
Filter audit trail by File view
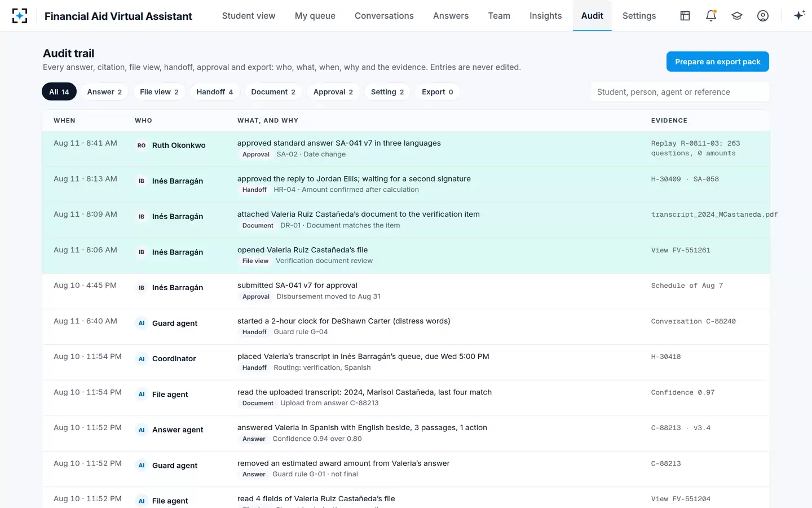[159, 92]
